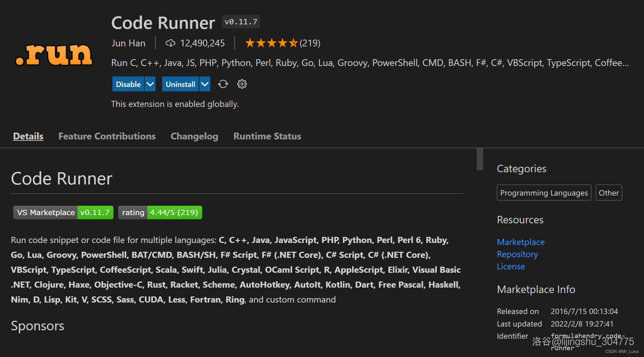Click the Released on date 2016/7/15 00:13:04
This screenshot has height=357, width=644.
[x=584, y=311]
